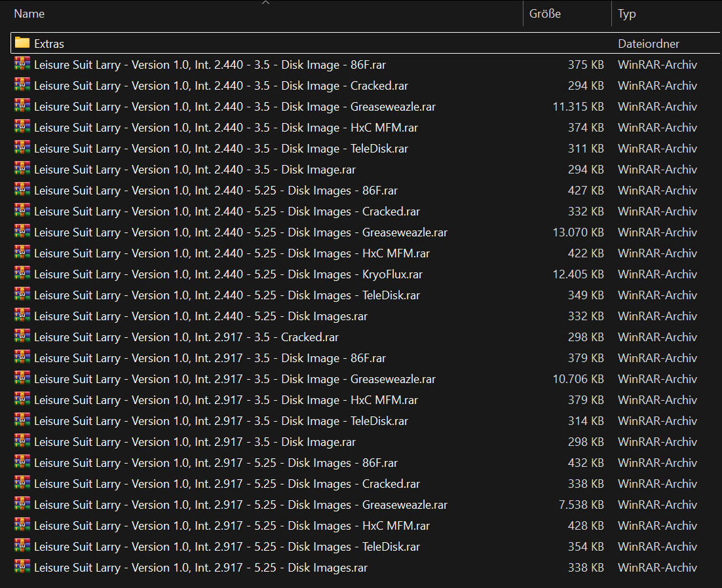Click WinRAR icon of Int. 2.440 5.25 KryoFlux.rar

click(x=22, y=273)
